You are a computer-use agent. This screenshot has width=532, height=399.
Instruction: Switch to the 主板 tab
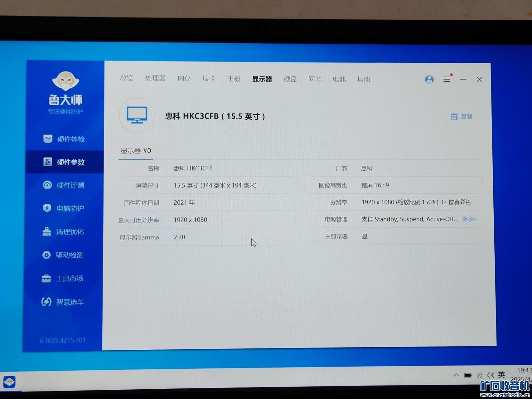pyautogui.click(x=234, y=79)
